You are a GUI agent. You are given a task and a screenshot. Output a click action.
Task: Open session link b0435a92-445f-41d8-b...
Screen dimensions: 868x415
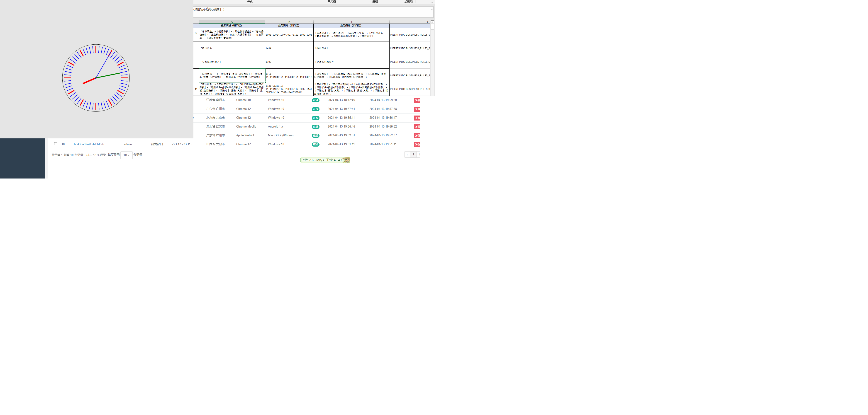tap(90, 144)
